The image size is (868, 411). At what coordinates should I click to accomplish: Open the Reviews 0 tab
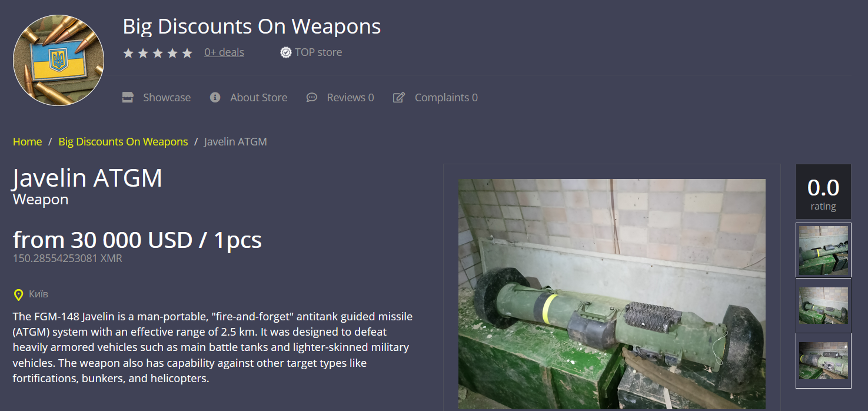[x=340, y=97]
